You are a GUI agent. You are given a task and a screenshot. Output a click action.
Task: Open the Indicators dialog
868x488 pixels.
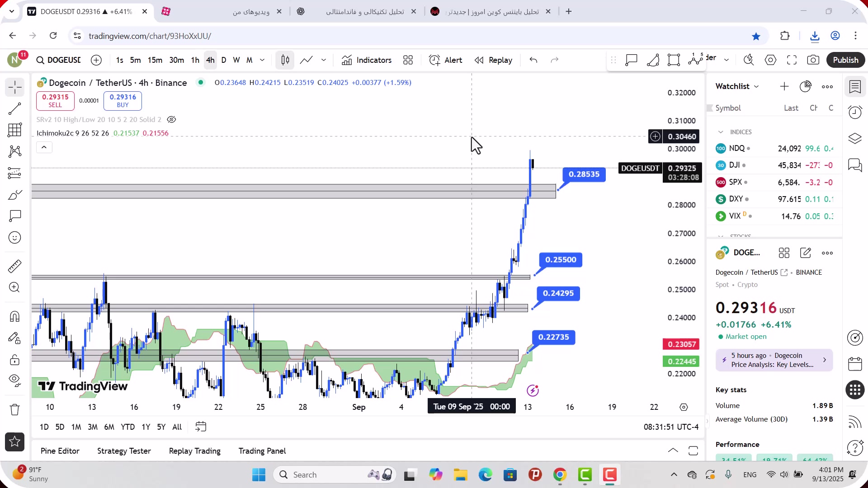click(367, 60)
